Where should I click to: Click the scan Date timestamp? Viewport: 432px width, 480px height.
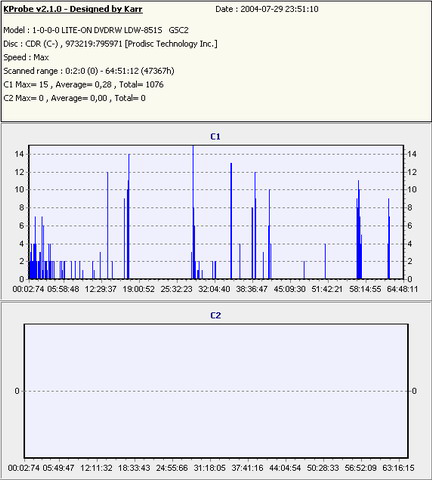(x=267, y=9)
